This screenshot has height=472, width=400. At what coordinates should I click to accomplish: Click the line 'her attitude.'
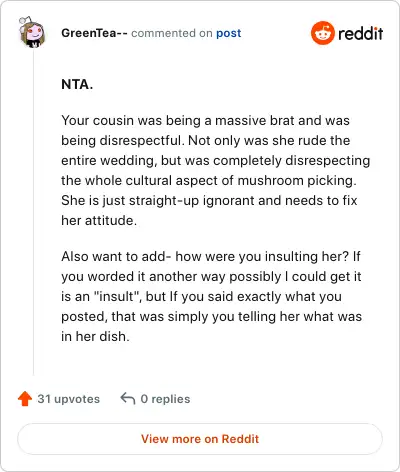click(99, 220)
